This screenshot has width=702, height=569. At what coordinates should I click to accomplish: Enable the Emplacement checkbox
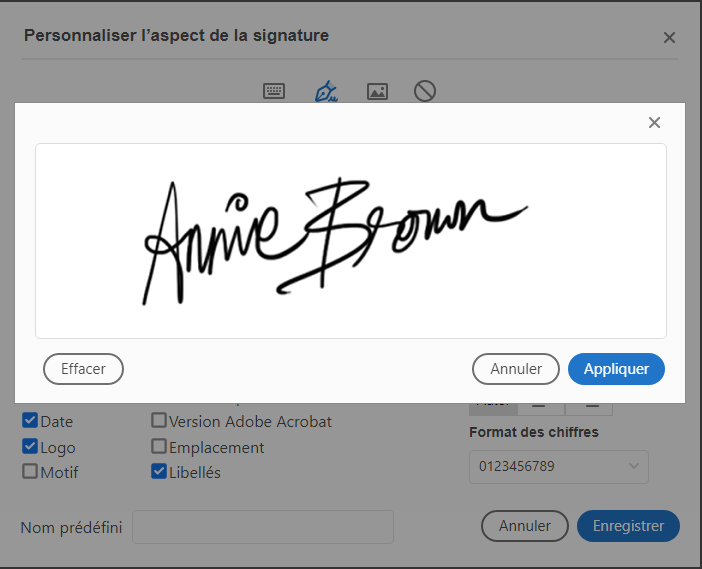(159, 447)
